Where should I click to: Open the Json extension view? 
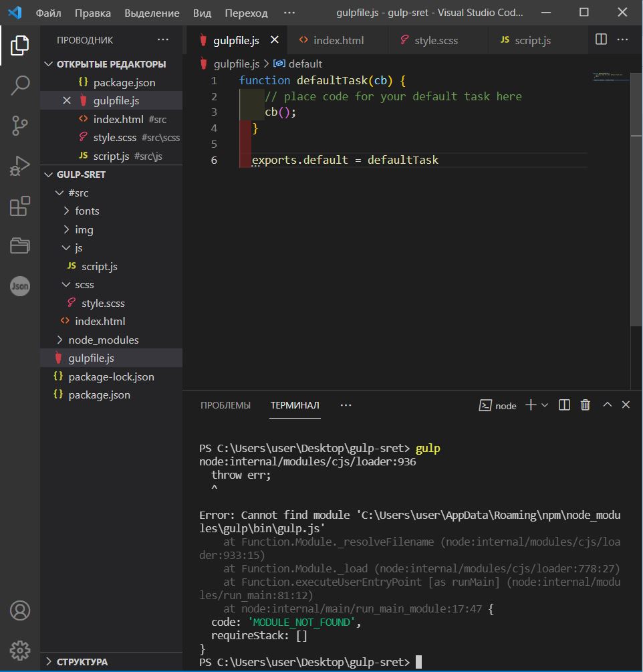click(x=19, y=286)
